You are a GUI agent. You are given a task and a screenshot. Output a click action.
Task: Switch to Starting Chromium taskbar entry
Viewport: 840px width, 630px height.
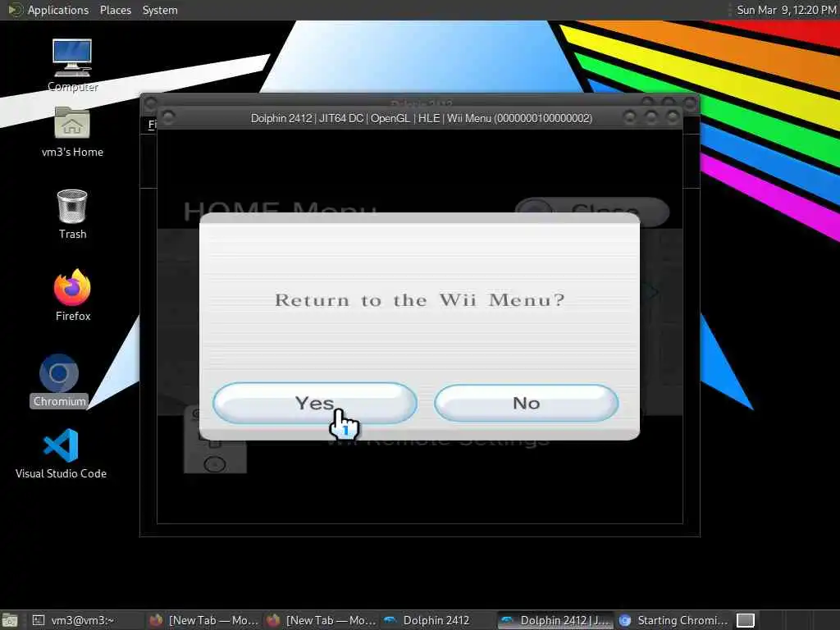click(673, 620)
